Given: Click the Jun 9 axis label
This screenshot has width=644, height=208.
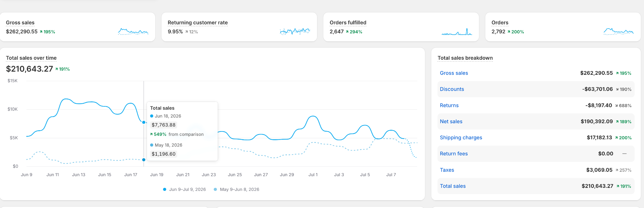Looking at the screenshot, I should 26,175.
